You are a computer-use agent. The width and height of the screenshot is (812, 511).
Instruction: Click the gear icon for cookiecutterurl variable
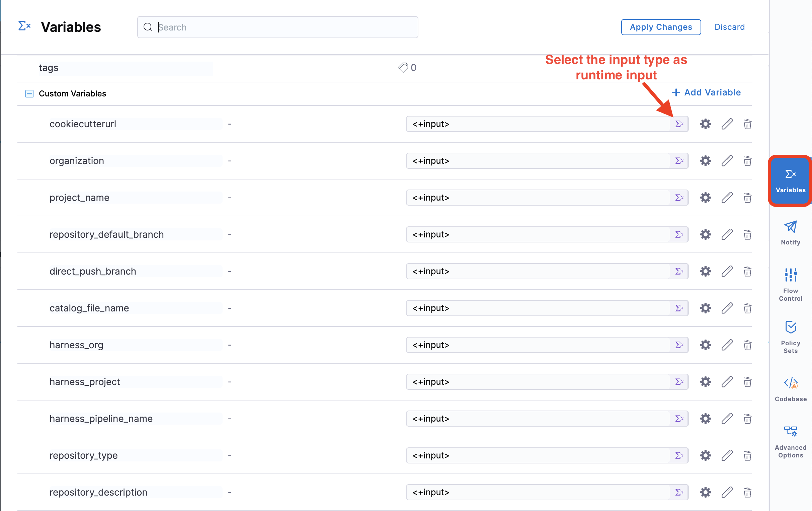(x=705, y=124)
